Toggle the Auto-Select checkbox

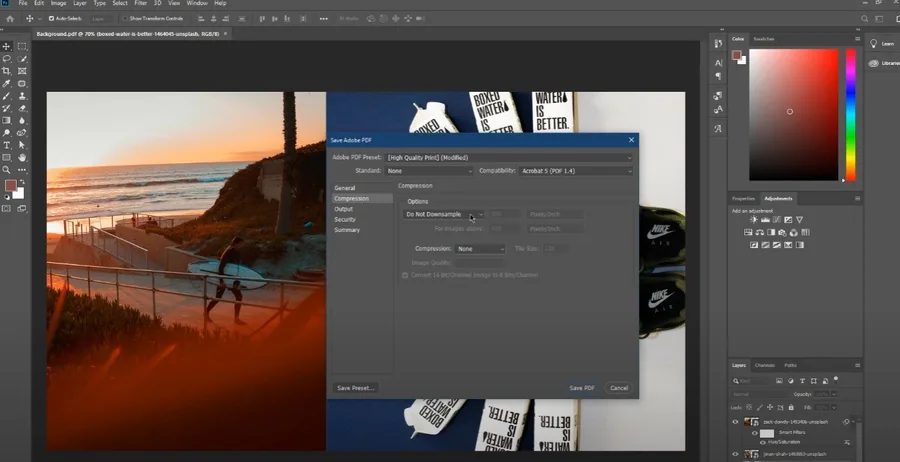[51, 18]
